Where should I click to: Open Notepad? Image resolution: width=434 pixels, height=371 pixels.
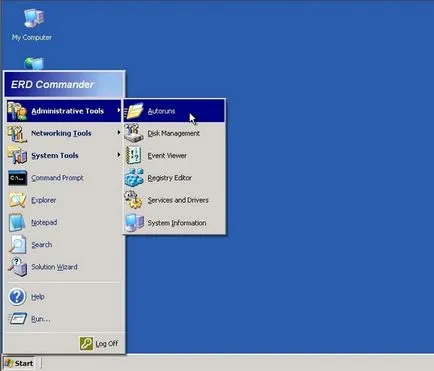[64, 223]
